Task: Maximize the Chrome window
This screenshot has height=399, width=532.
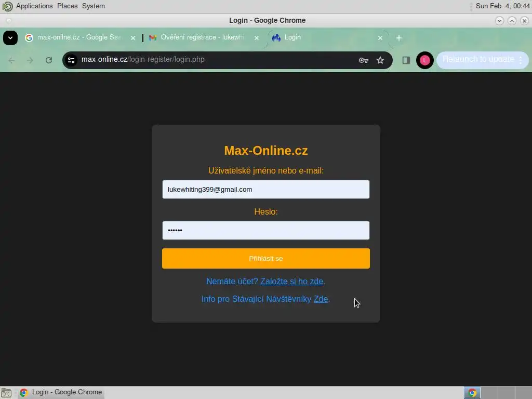Action: (512, 21)
